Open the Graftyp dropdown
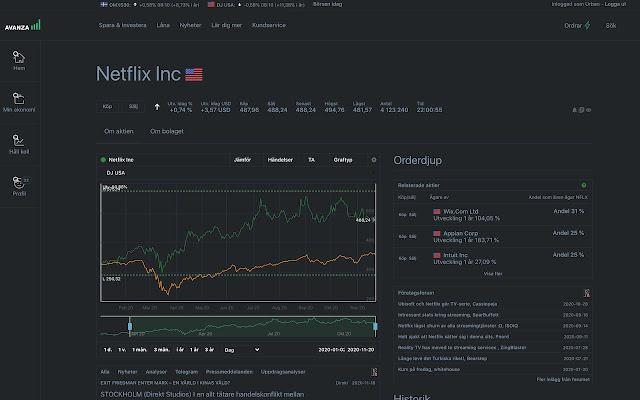The image size is (640, 400). (343, 160)
